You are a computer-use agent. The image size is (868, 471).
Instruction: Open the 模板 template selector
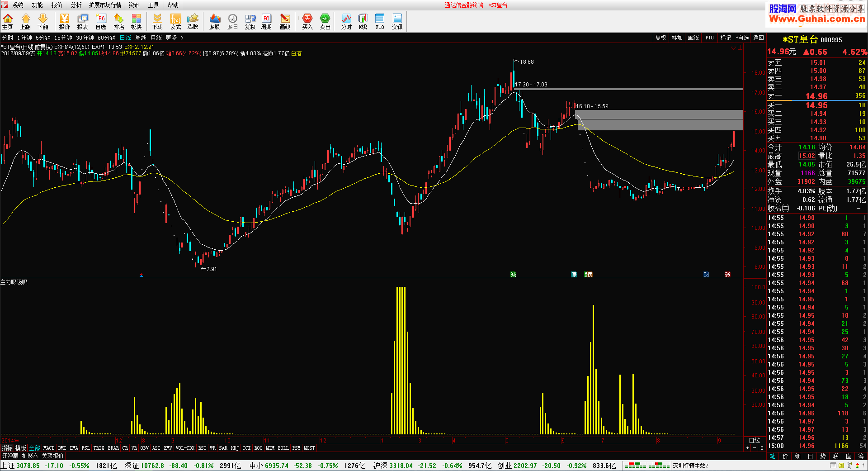[x=21, y=448]
